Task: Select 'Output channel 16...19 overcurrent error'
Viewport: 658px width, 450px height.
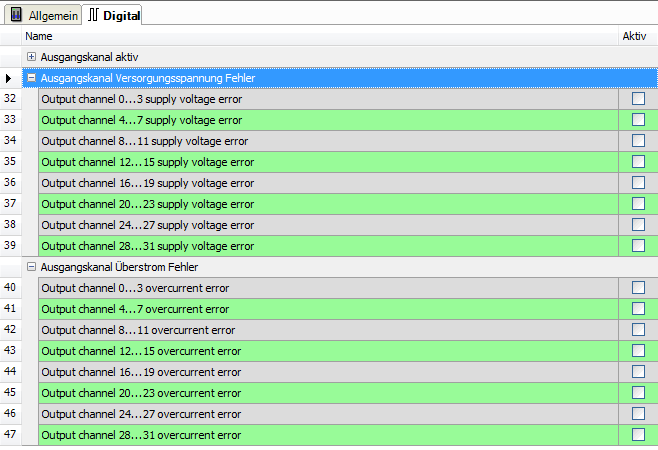Action: click(141, 372)
